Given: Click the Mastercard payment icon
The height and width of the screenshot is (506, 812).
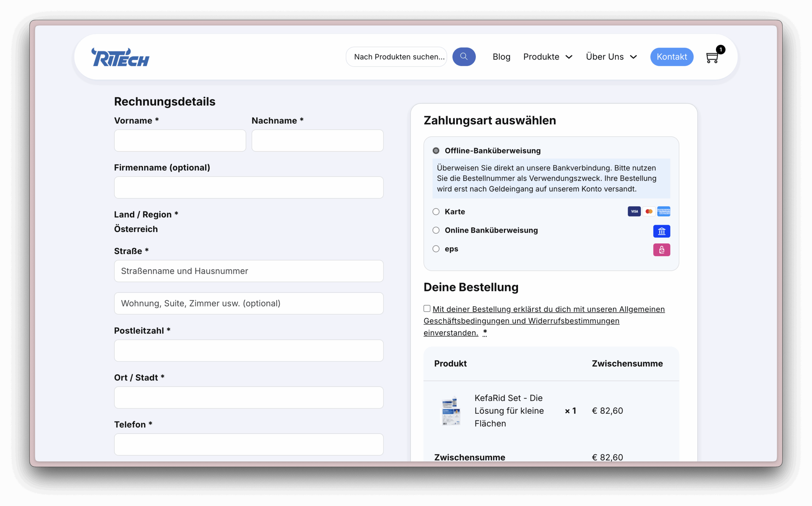Looking at the screenshot, I should pos(649,211).
